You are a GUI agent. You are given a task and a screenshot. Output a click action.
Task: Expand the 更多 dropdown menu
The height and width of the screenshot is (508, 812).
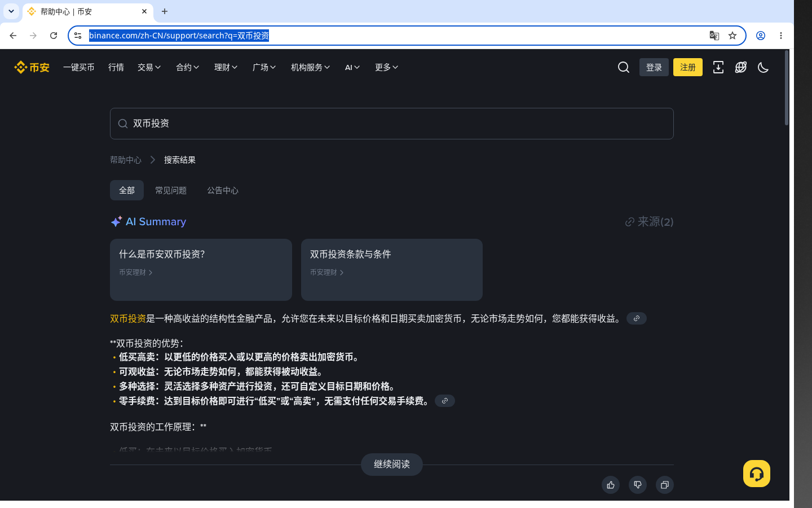[x=387, y=67]
